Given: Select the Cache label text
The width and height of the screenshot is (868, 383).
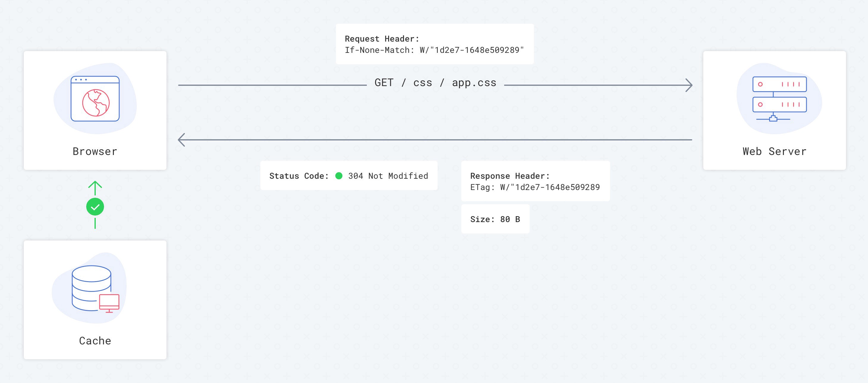Looking at the screenshot, I should (95, 341).
